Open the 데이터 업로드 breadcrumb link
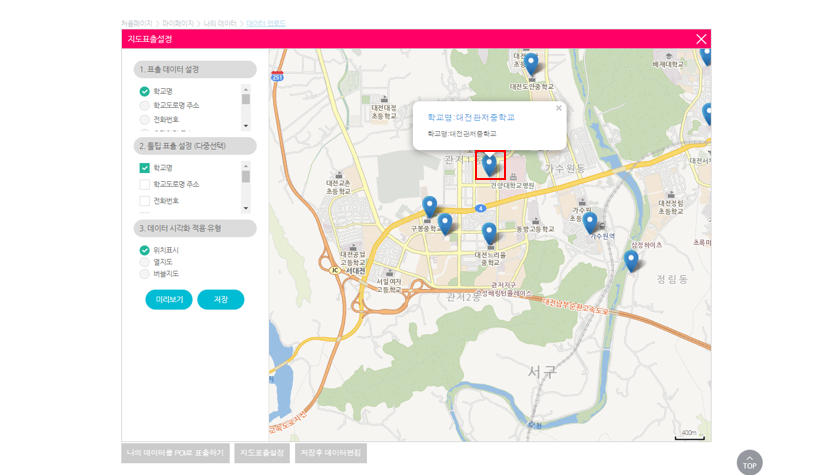Screen dimensions: 834x475 pos(266,23)
